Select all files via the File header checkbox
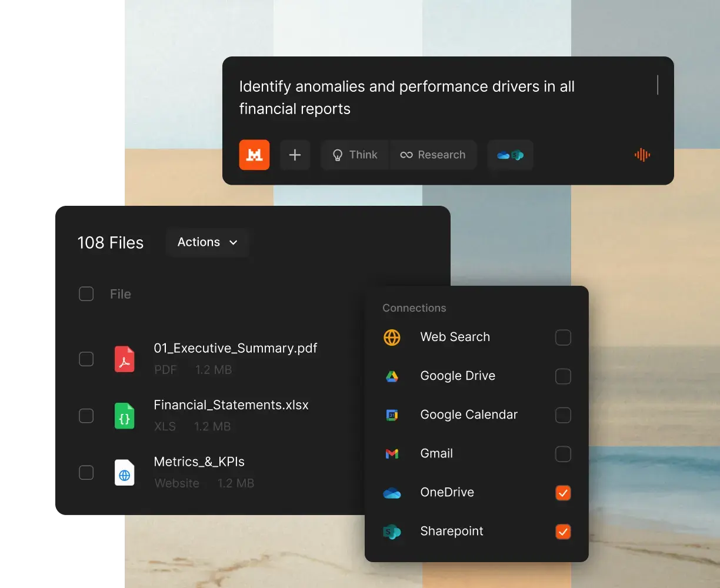 coord(86,293)
